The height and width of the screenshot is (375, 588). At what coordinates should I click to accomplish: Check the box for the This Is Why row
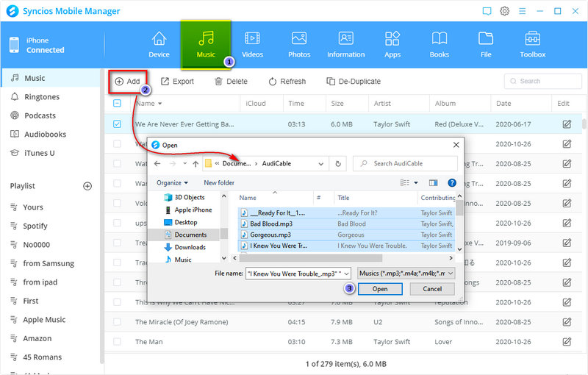pos(117,302)
